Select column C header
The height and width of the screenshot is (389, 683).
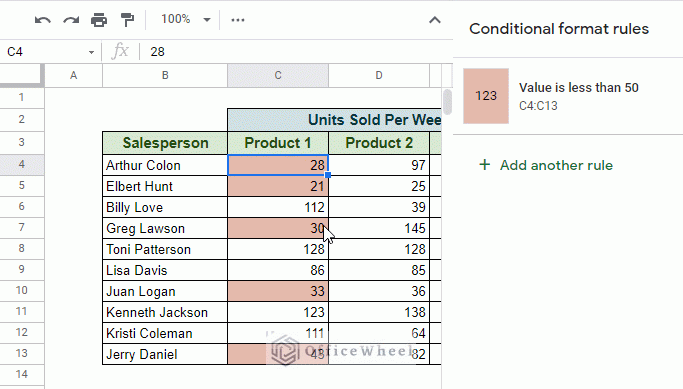278,75
